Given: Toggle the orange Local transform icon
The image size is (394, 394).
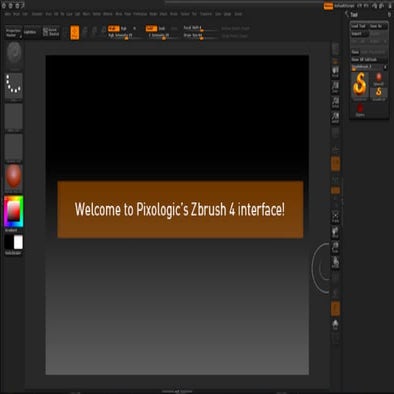Looking at the screenshot, I should click(336, 164).
